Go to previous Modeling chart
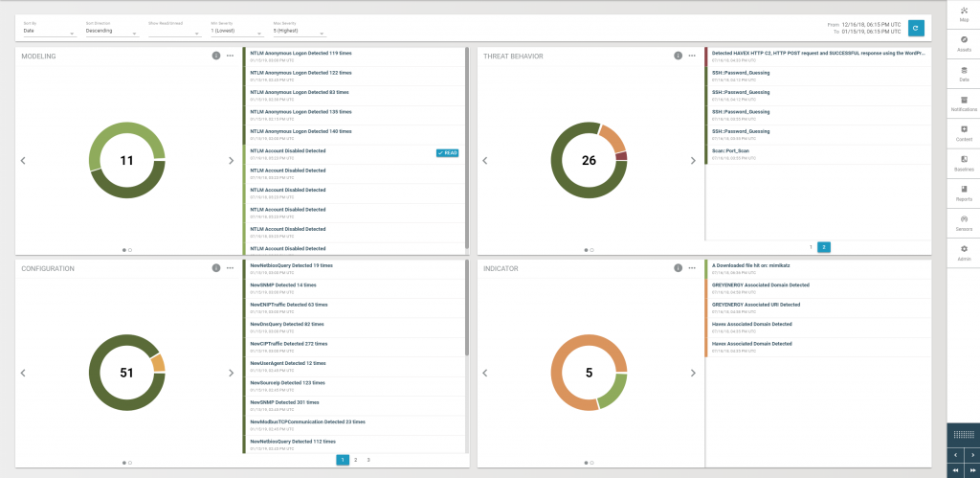Image resolution: width=980 pixels, height=478 pixels. point(23,161)
